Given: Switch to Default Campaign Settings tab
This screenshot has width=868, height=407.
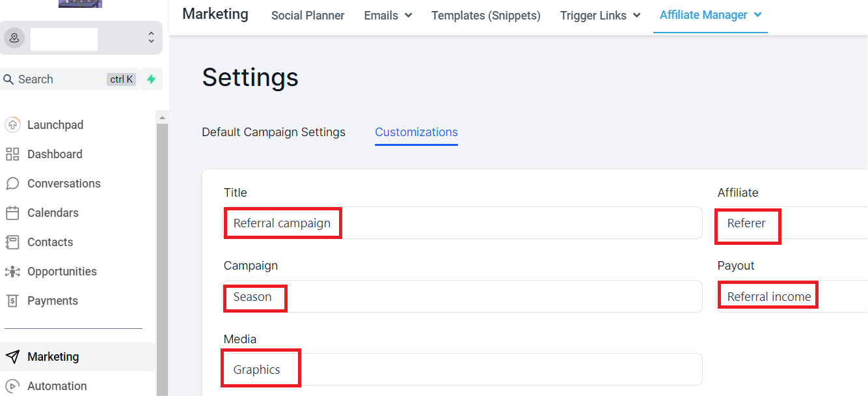Looking at the screenshot, I should pyautogui.click(x=274, y=132).
